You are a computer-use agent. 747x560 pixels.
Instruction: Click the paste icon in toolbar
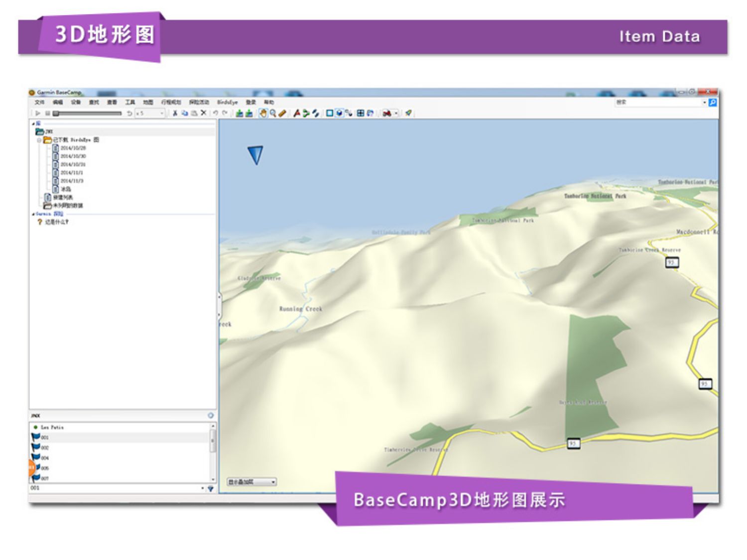pos(194,113)
